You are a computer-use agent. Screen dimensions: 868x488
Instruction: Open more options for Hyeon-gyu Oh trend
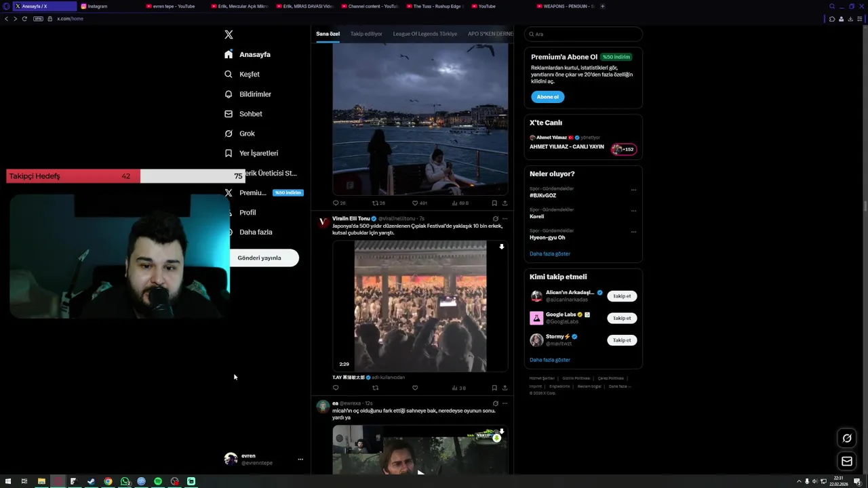pos(633,232)
